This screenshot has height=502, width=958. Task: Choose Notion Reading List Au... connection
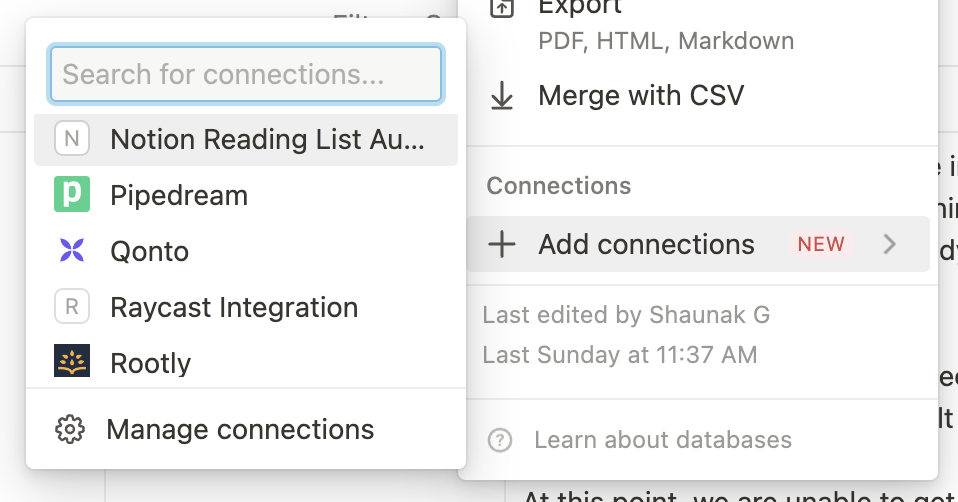[246, 140]
